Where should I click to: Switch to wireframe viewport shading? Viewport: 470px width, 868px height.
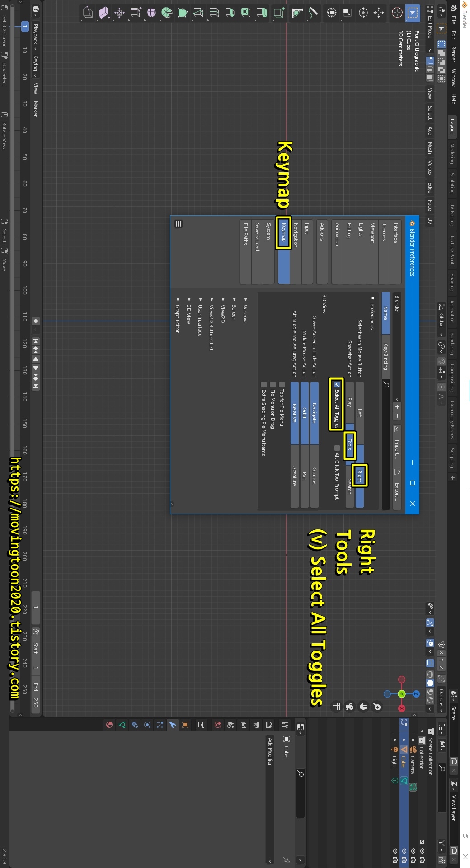click(x=430, y=675)
